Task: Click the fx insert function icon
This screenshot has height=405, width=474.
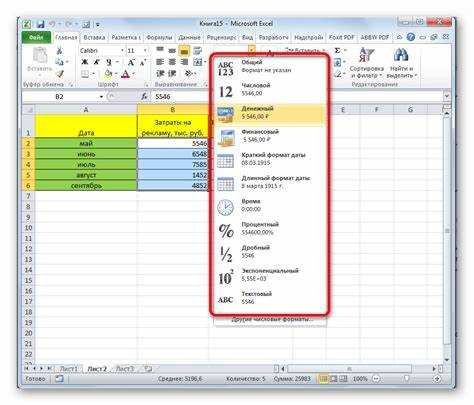Action: pyautogui.click(x=144, y=96)
